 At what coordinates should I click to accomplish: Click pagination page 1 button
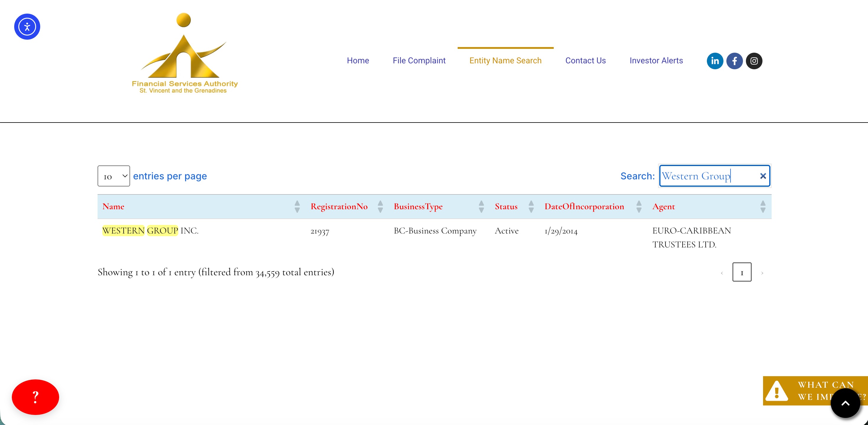tap(742, 272)
